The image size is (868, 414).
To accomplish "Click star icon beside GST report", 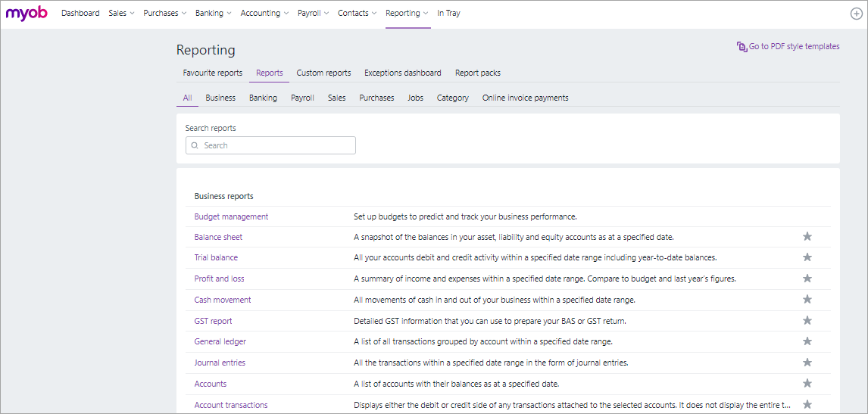I will pos(807,320).
